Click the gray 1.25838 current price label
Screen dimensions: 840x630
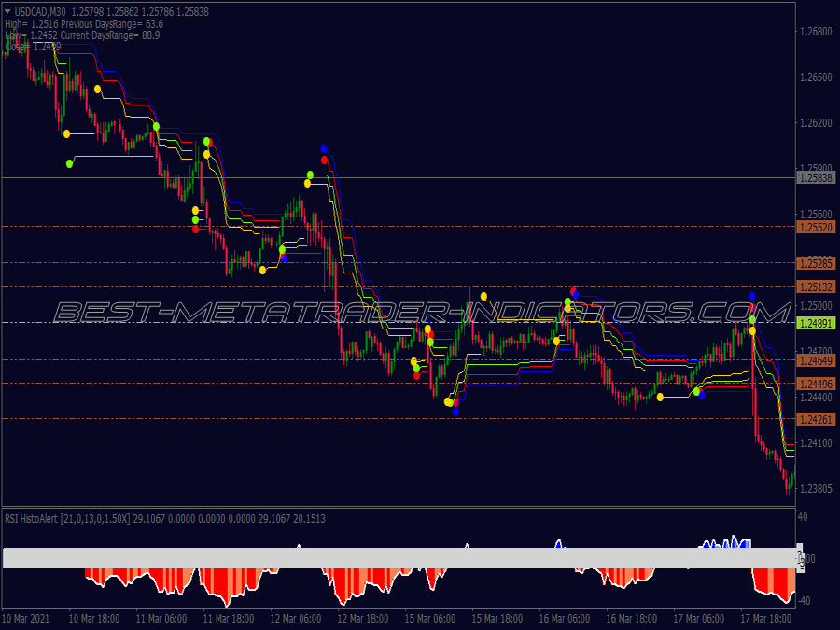pyautogui.click(x=816, y=178)
